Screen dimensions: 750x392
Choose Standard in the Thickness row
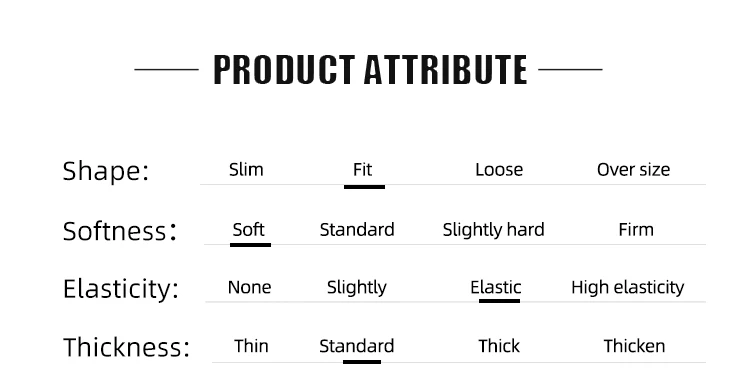coord(357,346)
